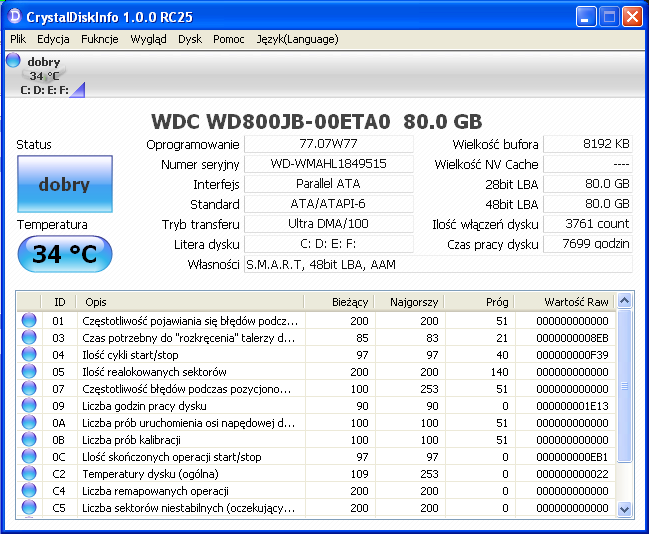Click status orb for attribute 0C
This screenshot has height=534, width=649.
29,456
